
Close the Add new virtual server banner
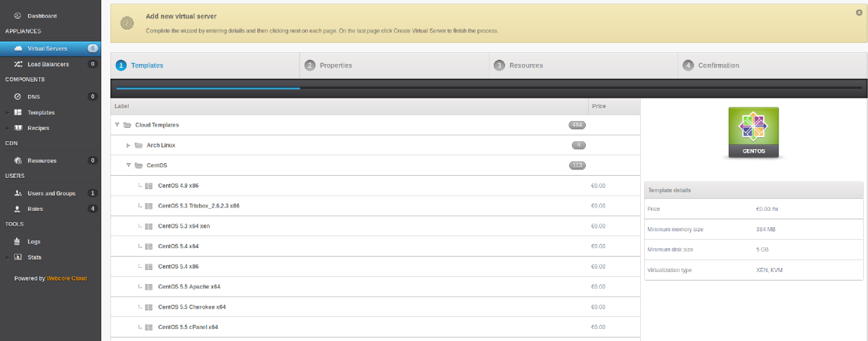pyautogui.click(x=859, y=12)
